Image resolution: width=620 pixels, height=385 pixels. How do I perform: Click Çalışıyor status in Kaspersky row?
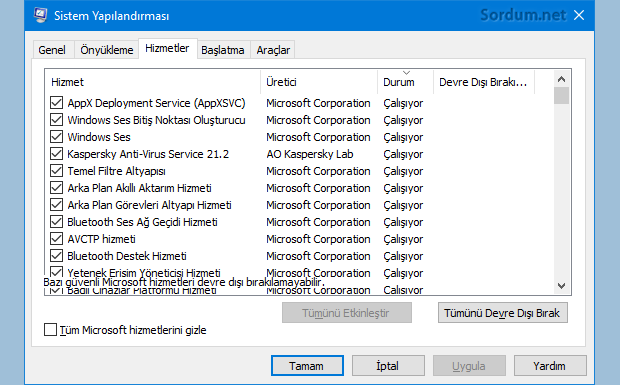coord(403,154)
